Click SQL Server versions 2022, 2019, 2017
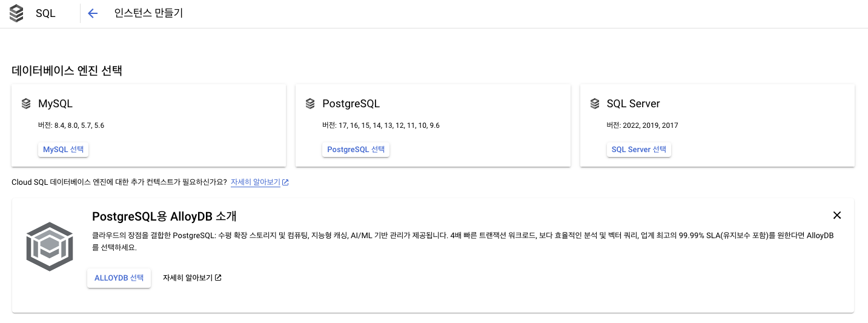Viewport: 868px width, 323px height. point(643,125)
